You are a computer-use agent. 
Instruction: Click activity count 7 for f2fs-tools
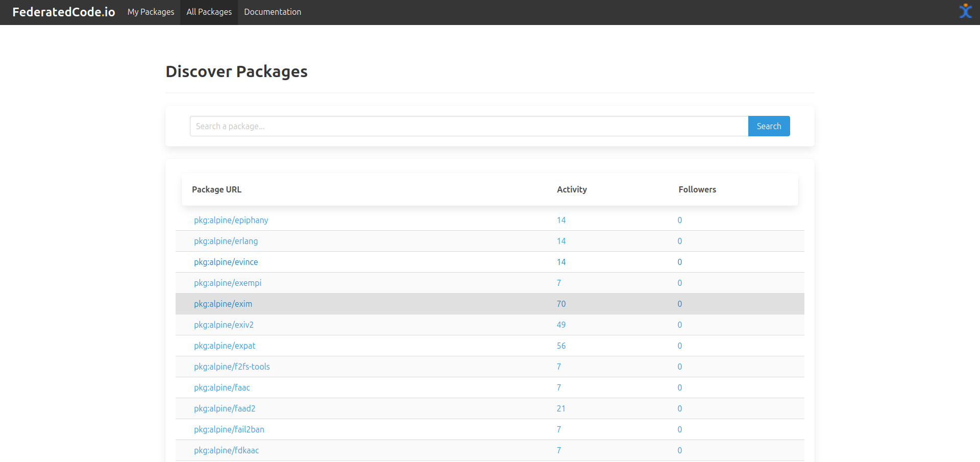(x=559, y=367)
